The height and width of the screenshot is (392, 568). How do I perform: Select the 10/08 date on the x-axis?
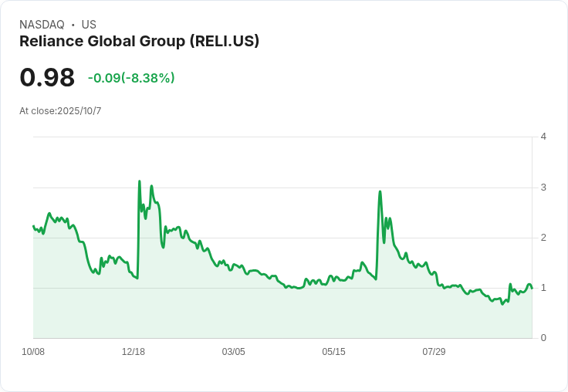(33, 352)
